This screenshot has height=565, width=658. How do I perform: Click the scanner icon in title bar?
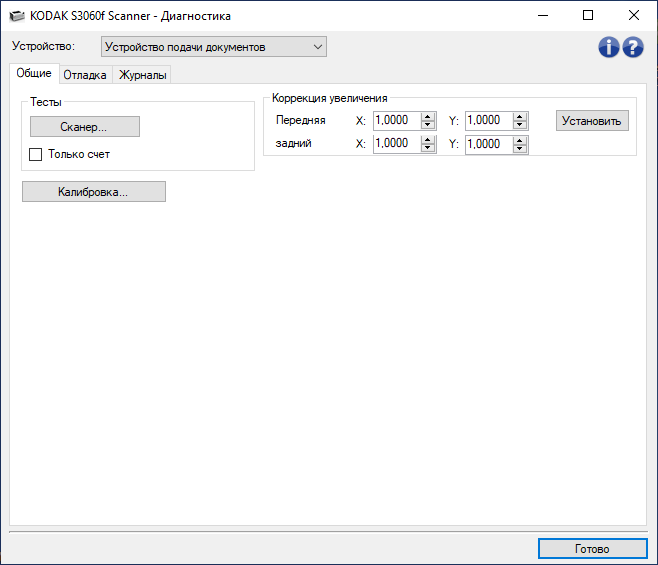pyautogui.click(x=17, y=16)
